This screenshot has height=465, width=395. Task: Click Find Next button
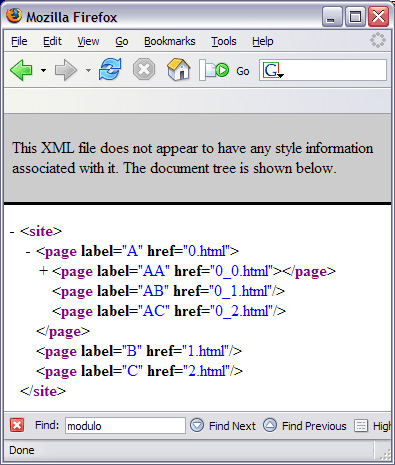(223, 426)
